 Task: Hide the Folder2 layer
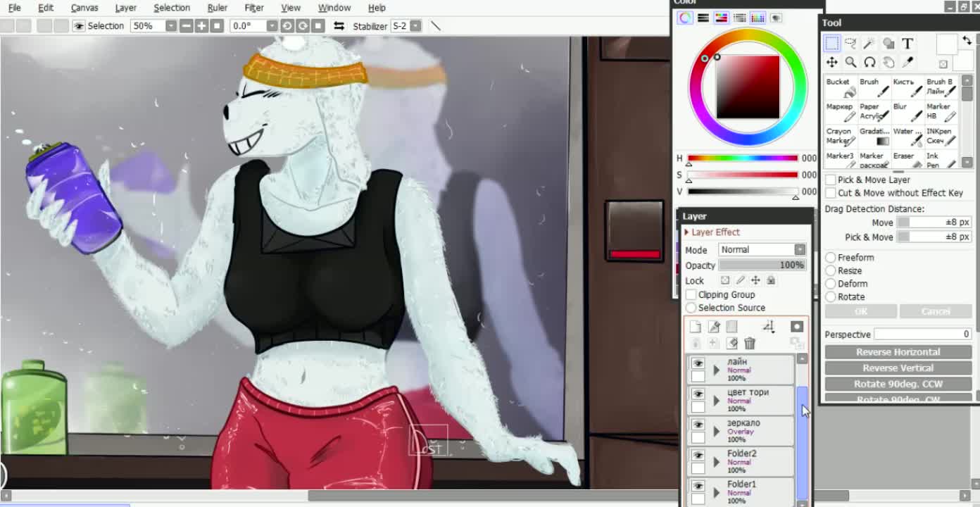[x=698, y=456]
